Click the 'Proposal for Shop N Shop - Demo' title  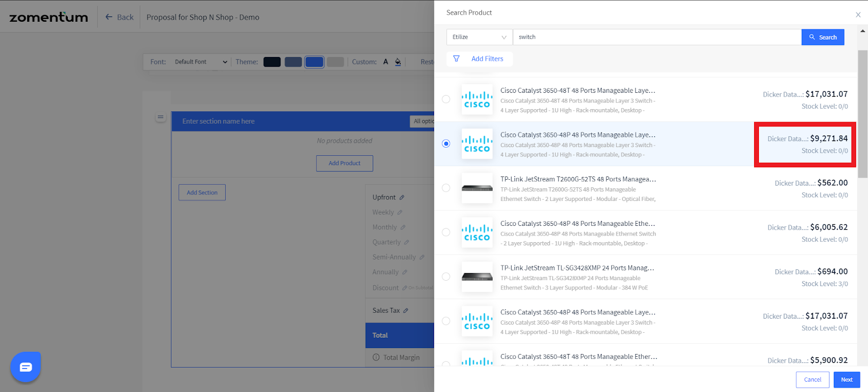click(203, 17)
